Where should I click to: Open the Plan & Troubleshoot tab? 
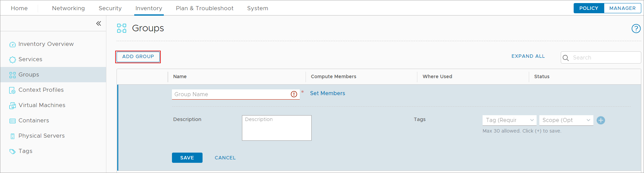[x=205, y=8]
